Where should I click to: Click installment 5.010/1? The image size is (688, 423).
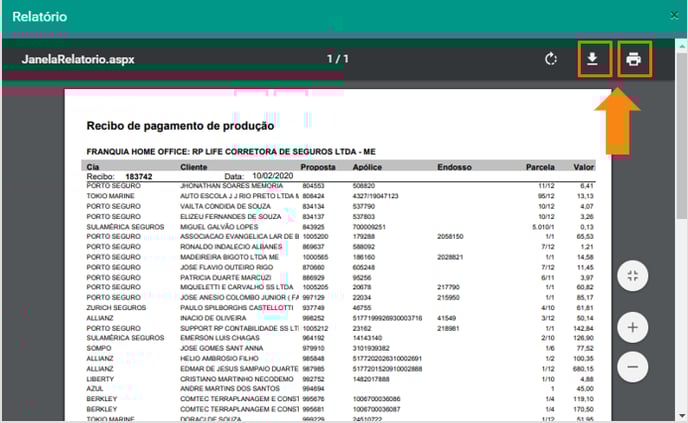[543, 227]
